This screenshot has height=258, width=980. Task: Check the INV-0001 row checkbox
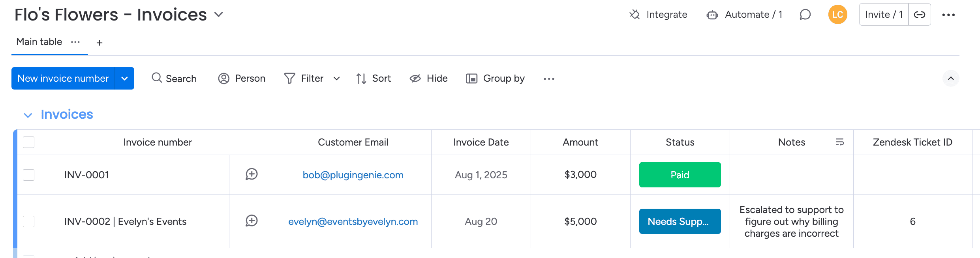[28, 175]
